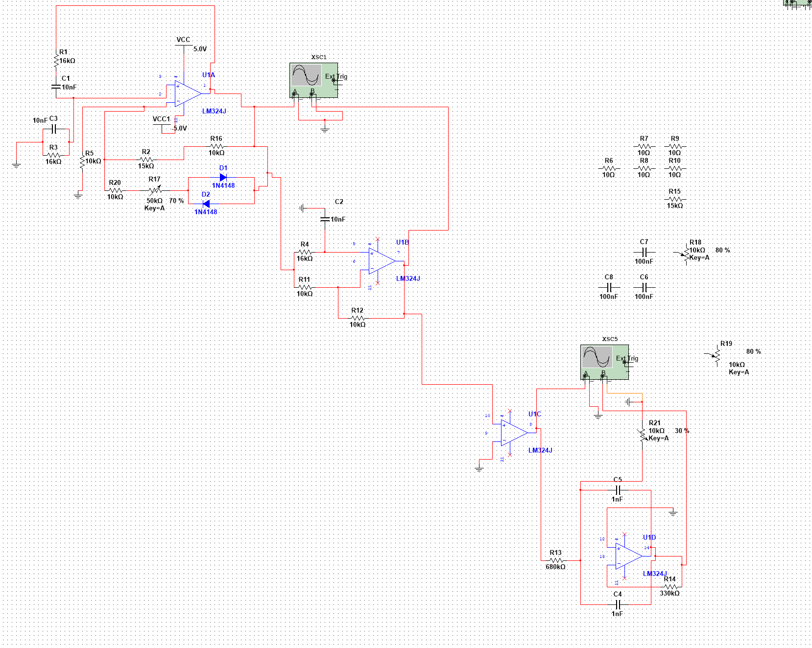
Task: Click resistor R14 330kΩ
Action: tap(669, 586)
